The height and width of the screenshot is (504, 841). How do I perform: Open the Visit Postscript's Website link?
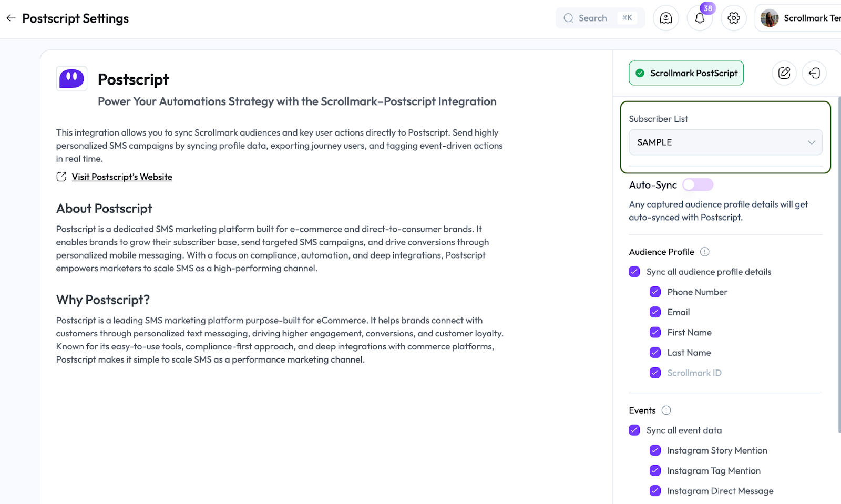coord(122,177)
